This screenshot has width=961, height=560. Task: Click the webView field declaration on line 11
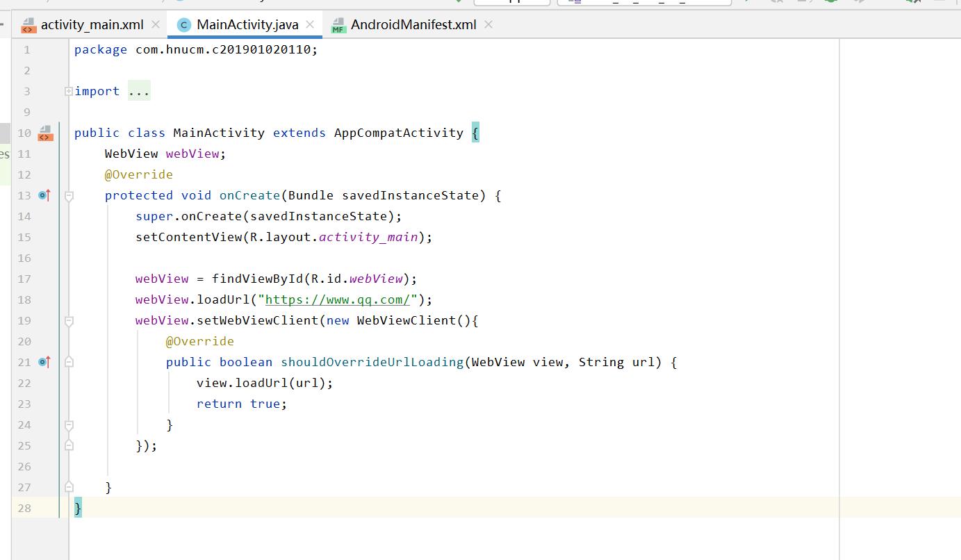tap(192, 154)
